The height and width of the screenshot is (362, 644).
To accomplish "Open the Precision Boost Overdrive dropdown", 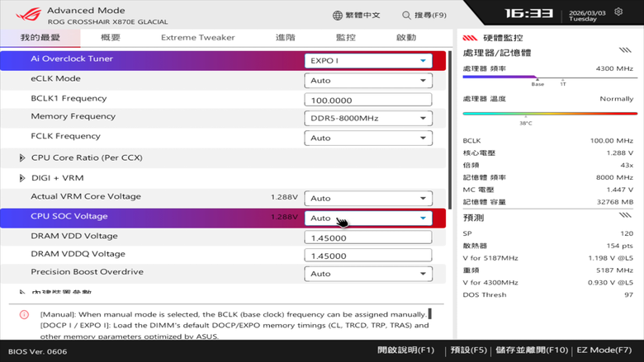I will (x=368, y=274).
